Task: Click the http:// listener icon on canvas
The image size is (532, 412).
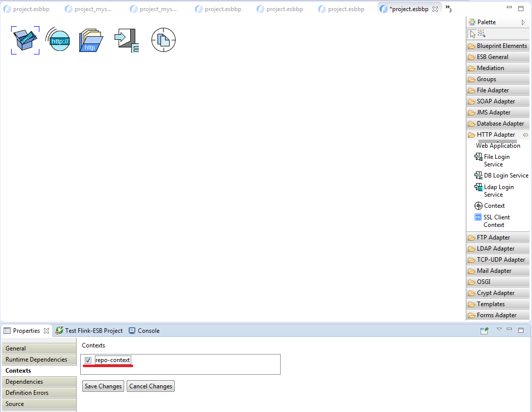Action: (58, 40)
